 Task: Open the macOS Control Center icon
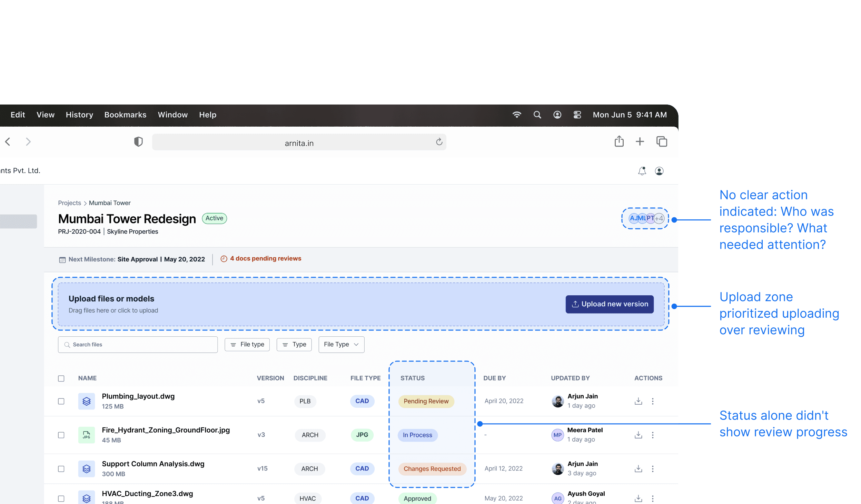click(577, 115)
